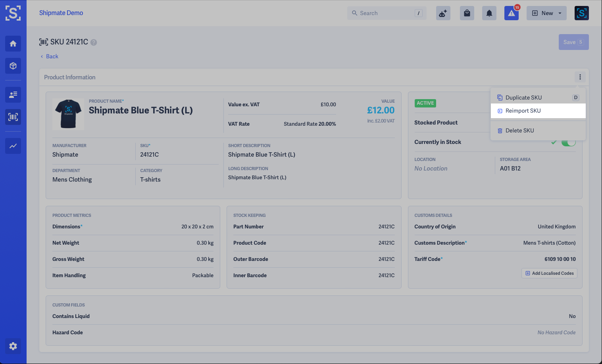
Task: Choose Reimport SKU from the menu
Action: [538, 111]
